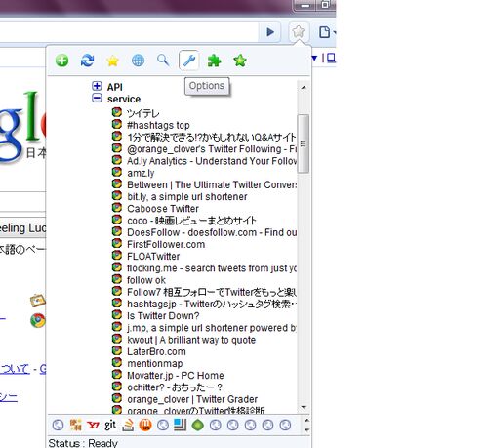Open the git shortcut icon
The height and width of the screenshot is (448, 488).
pyautogui.click(x=110, y=425)
